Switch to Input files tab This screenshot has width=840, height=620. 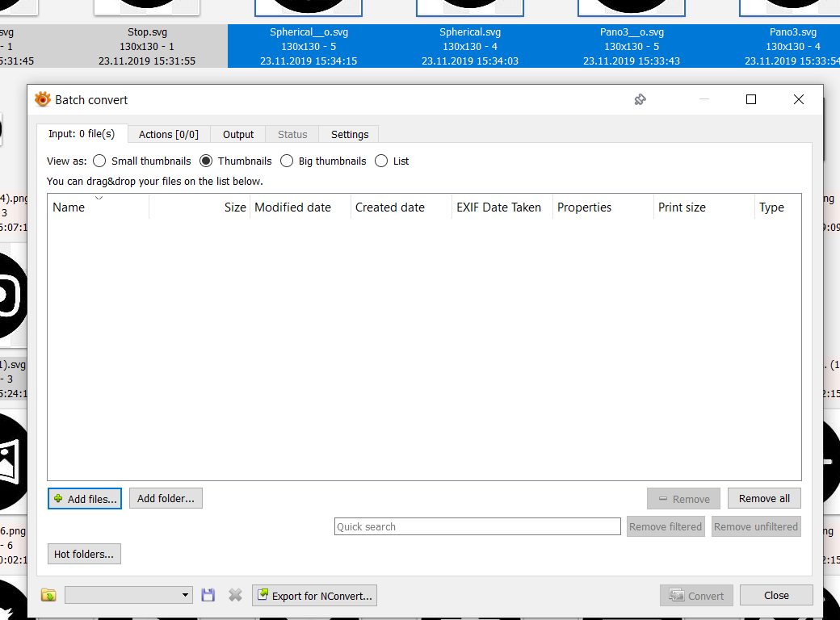click(82, 134)
